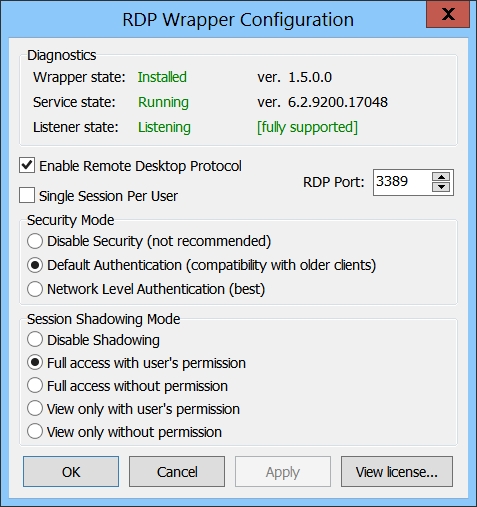
Task: Increase RDP Port with up arrow
Action: pos(441,177)
